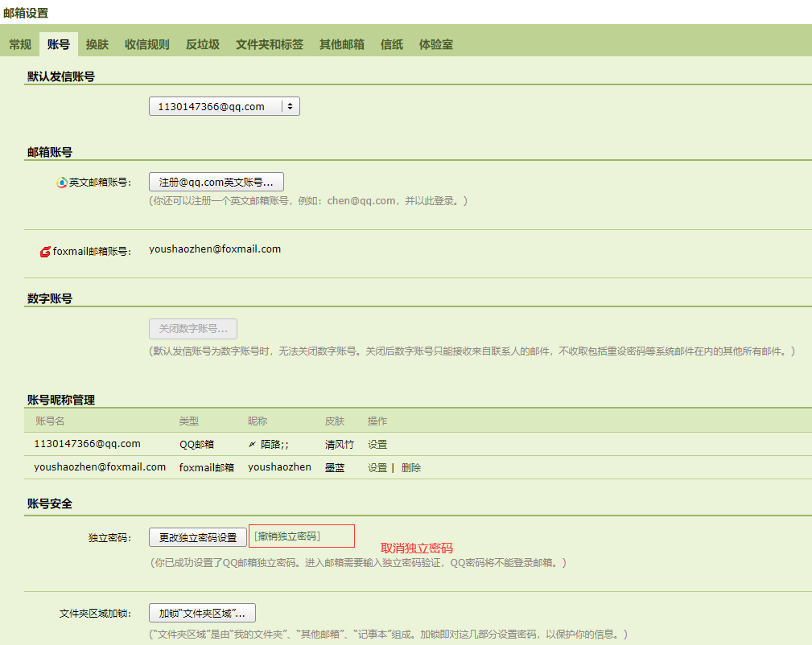Open the 信纸 tab
This screenshot has height=645, width=812.
pos(392,44)
